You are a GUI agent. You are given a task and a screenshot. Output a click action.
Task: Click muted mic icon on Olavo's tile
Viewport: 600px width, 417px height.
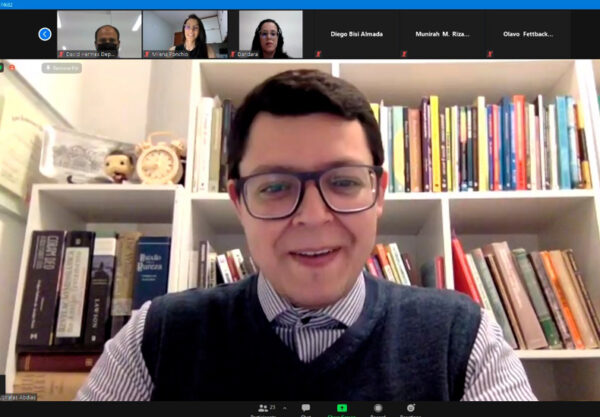coord(490,52)
